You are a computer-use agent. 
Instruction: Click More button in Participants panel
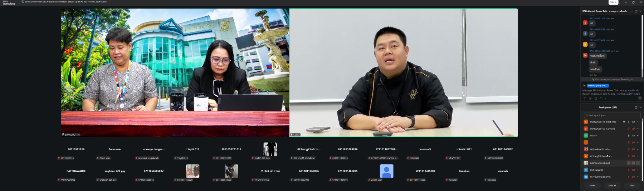[x=632, y=186]
